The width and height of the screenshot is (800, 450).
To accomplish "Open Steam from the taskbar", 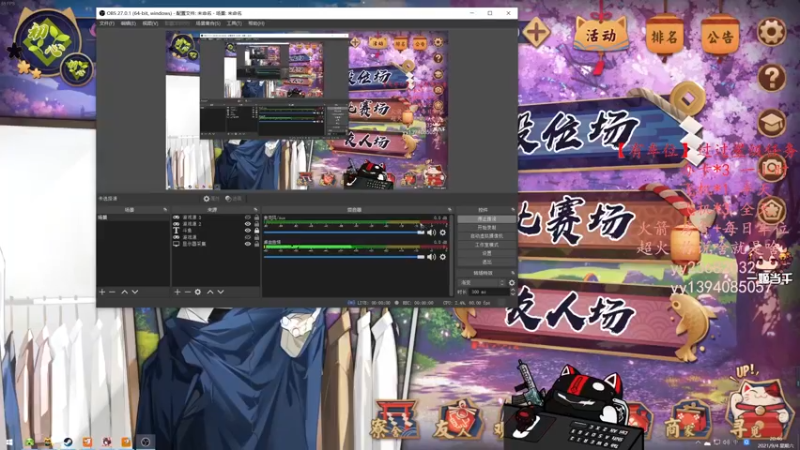I will pyautogui.click(x=68, y=442).
